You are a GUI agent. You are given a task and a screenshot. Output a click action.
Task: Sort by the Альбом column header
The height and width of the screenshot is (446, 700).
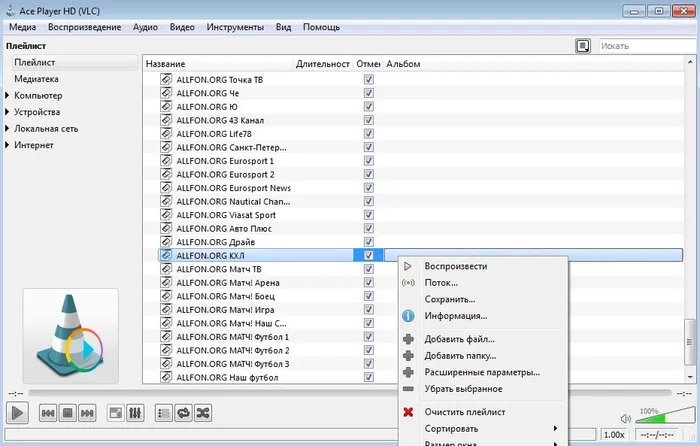point(532,64)
